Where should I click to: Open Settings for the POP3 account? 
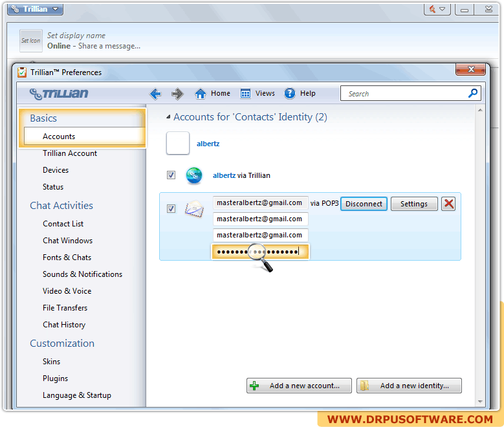point(414,204)
